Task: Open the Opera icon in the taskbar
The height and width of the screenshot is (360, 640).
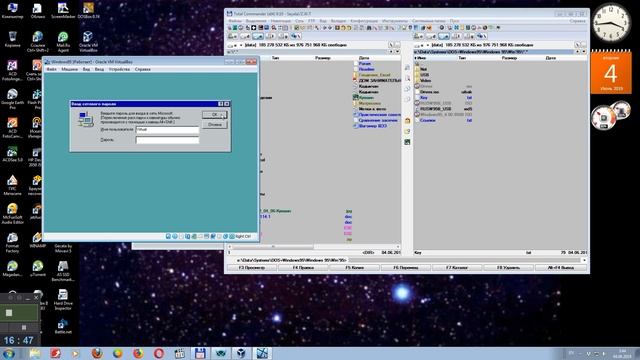Action: [x=159, y=353]
